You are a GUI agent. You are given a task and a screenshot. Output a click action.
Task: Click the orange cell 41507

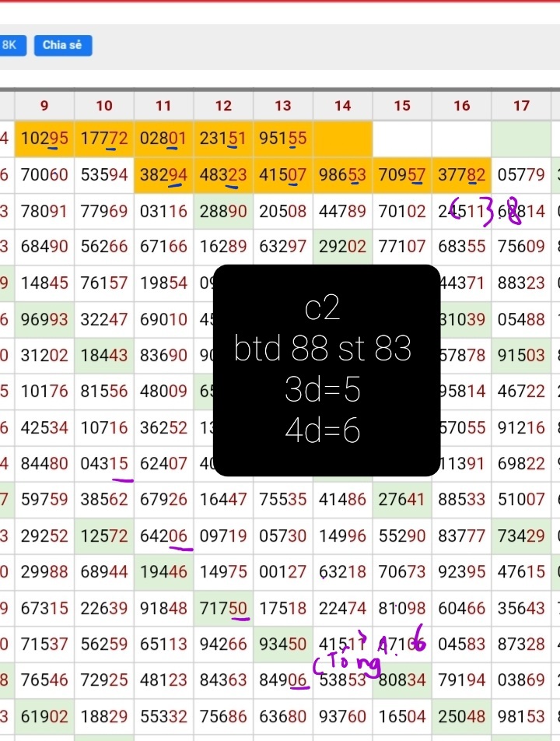(283, 175)
